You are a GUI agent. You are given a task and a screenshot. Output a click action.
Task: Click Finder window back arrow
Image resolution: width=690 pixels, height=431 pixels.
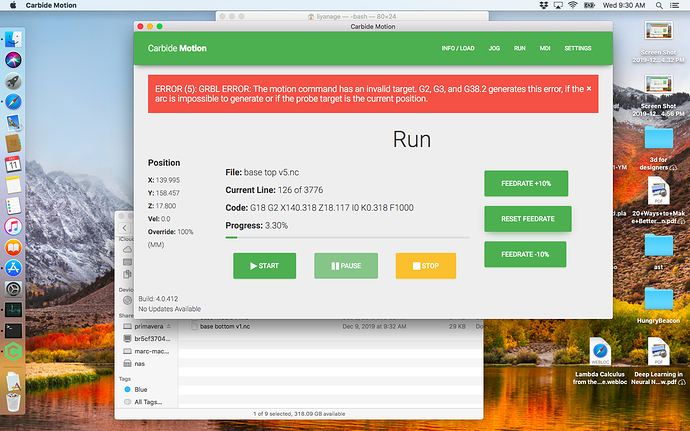[x=125, y=228]
